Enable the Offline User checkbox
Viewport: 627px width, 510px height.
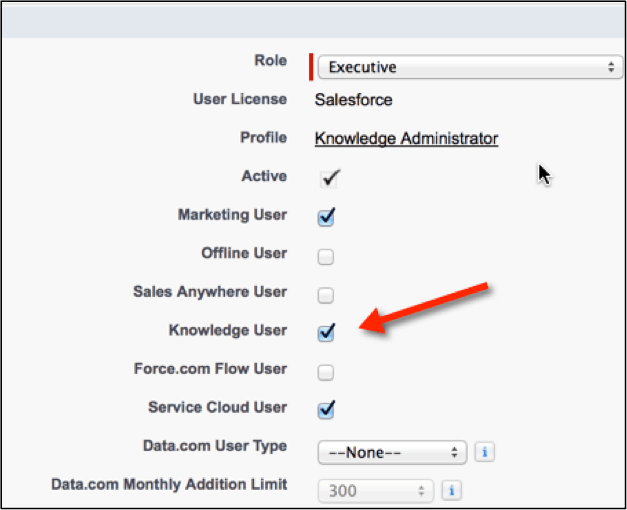pyautogui.click(x=326, y=256)
